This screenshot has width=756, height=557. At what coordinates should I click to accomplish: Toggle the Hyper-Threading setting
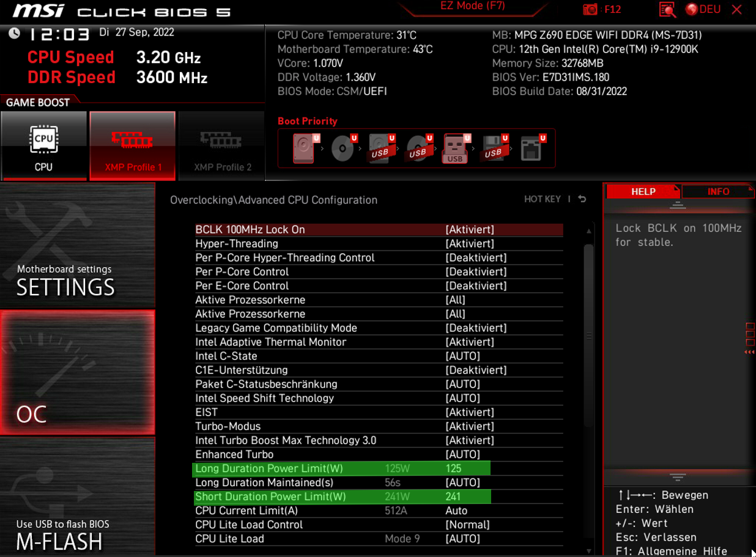click(379, 244)
